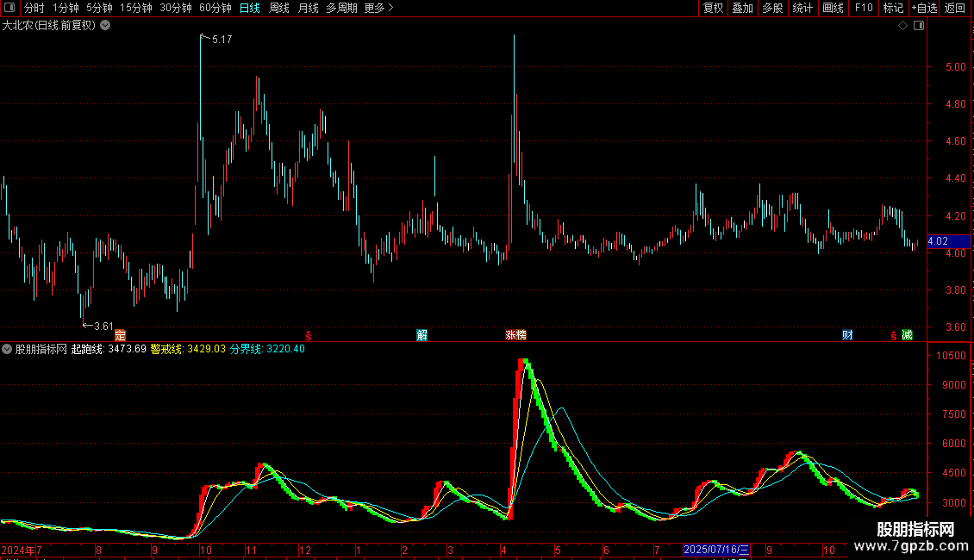Open the 画线 drawing tools
Viewport: 974px width, 560px height.
click(x=833, y=8)
